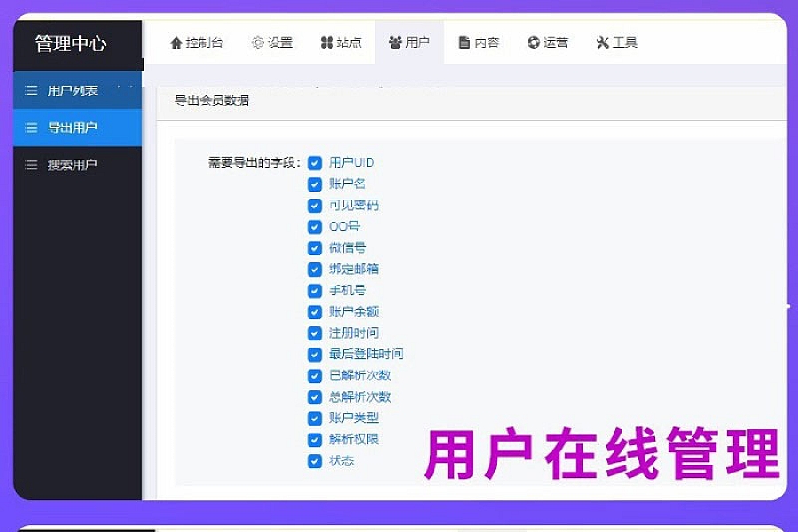Click the home icon beside 控制台
The height and width of the screenshot is (532, 798).
pyautogui.click(x=176, y=43)
